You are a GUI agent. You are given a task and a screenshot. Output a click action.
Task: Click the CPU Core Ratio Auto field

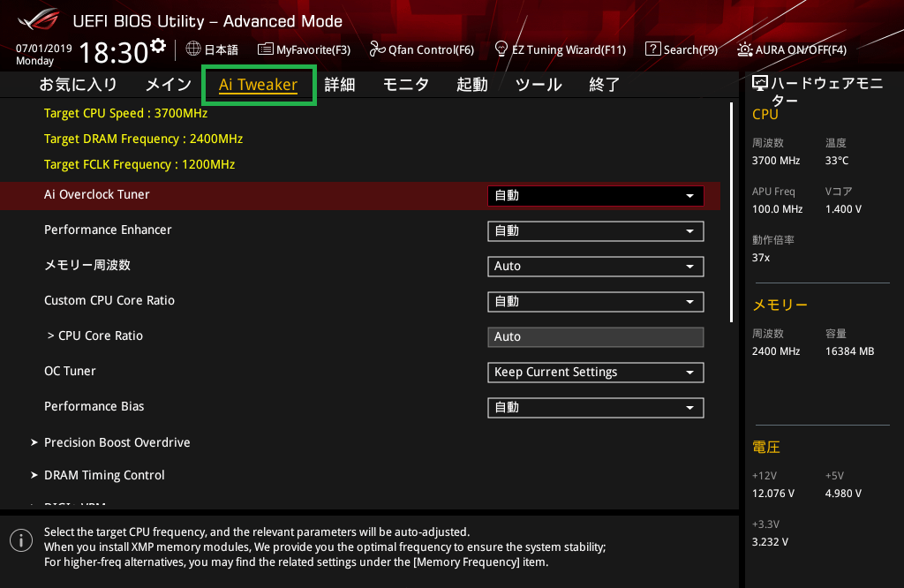(x=596, y=337)
